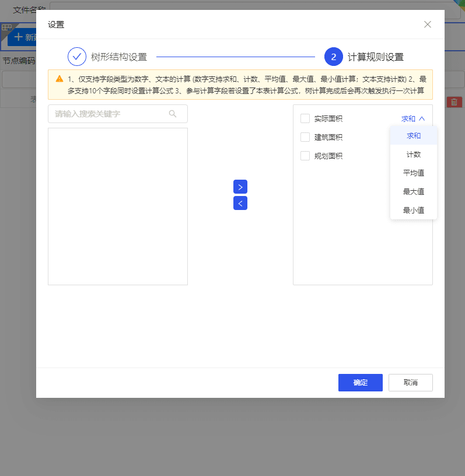
Task: Click the 建筑面积 field label
Action: [328, 137]
